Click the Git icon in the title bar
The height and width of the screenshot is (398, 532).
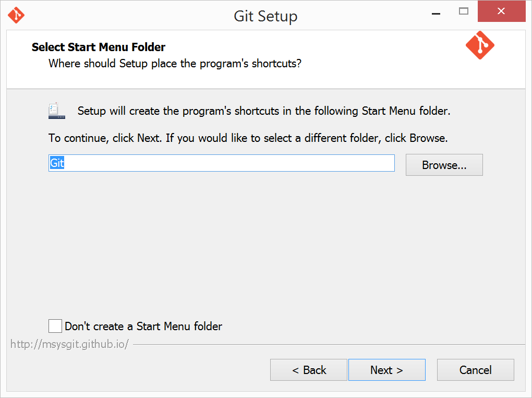tap(16, 15)
